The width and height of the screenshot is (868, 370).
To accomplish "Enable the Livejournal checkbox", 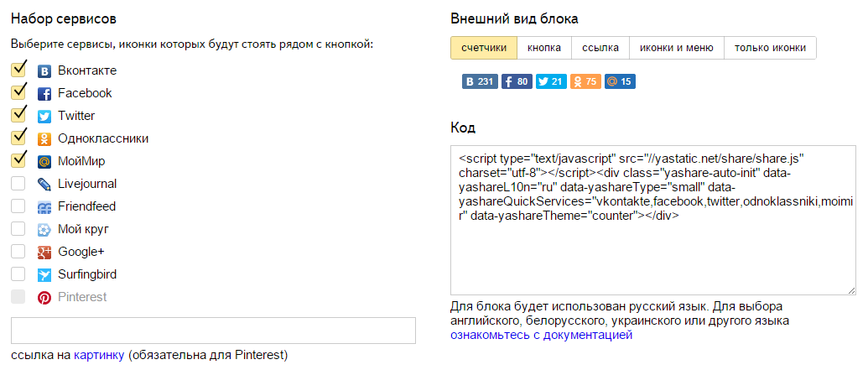I will tap(18, 184).
